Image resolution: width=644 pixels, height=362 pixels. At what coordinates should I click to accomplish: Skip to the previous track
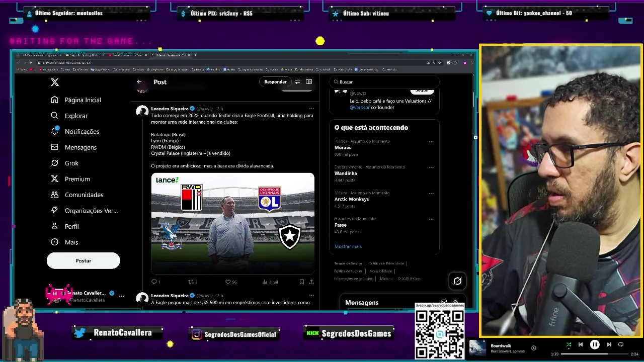coord(581,345)
